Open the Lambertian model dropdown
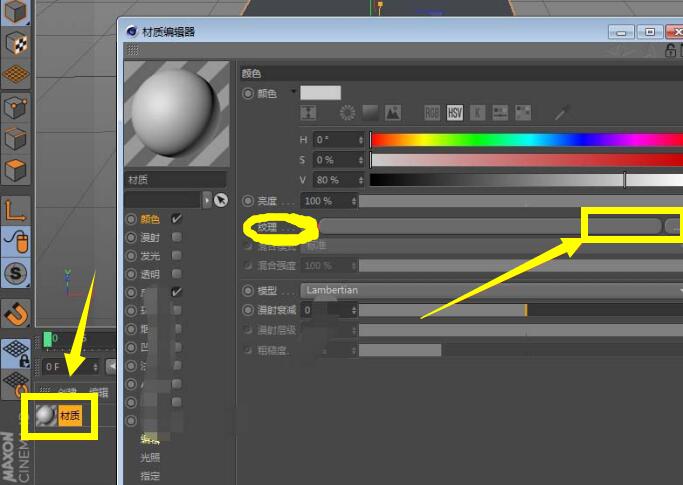683x485 pixels. [491, 290]
